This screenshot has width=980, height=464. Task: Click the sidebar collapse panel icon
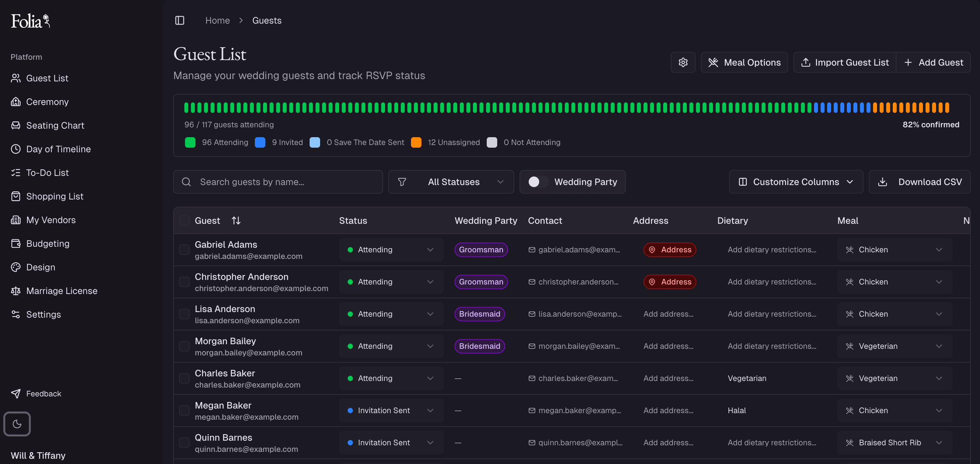(x=179, y=21)
